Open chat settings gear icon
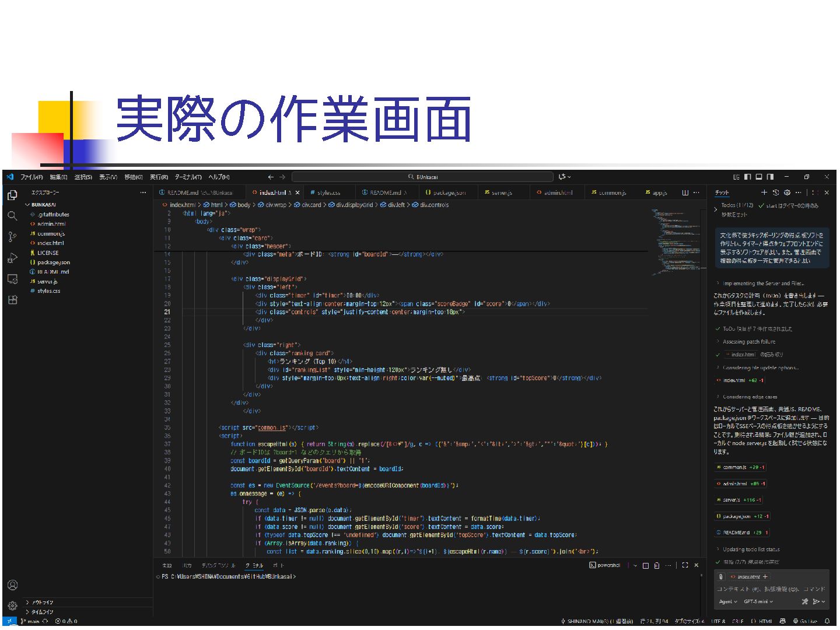 pyautogui.click(x=787, y=192)
